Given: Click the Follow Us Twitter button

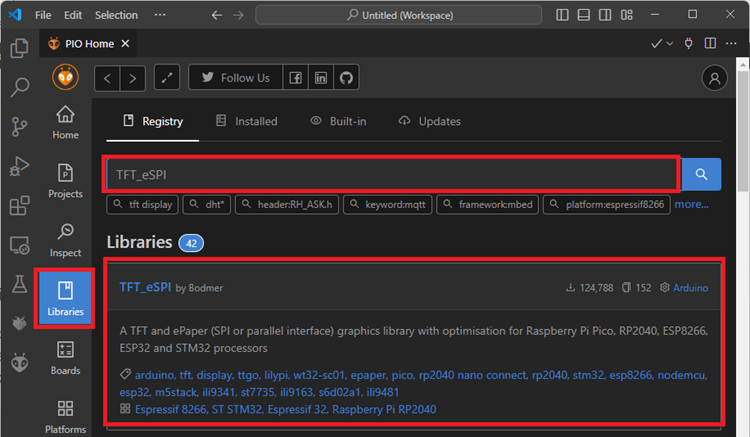Looking at the screenshot, I should [236, 77].
